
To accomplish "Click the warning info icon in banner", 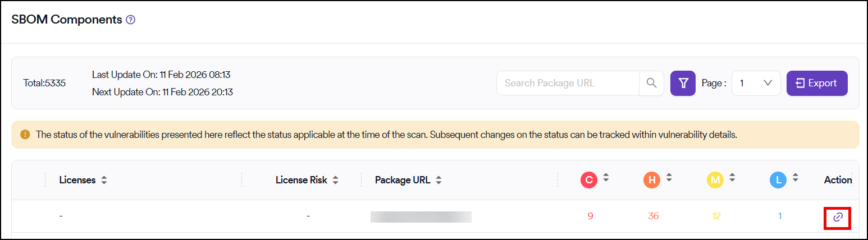I will [25, 135].
